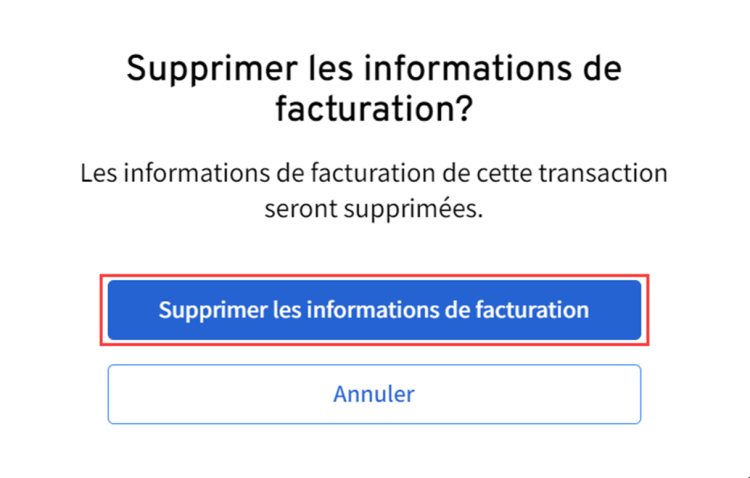Click the word facturation? in the heading
Viewport: 750px width, 478px height.
pyautogui.click(x=374, y=108)
